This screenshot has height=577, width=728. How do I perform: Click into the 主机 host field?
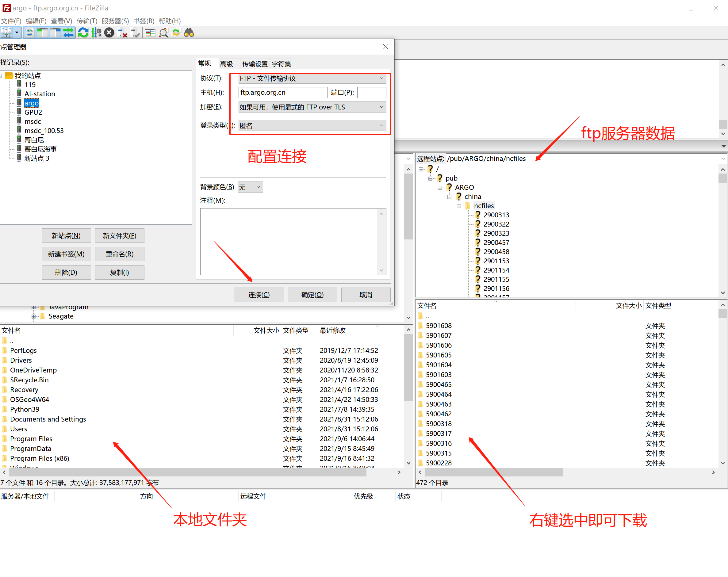coord(282,93)
